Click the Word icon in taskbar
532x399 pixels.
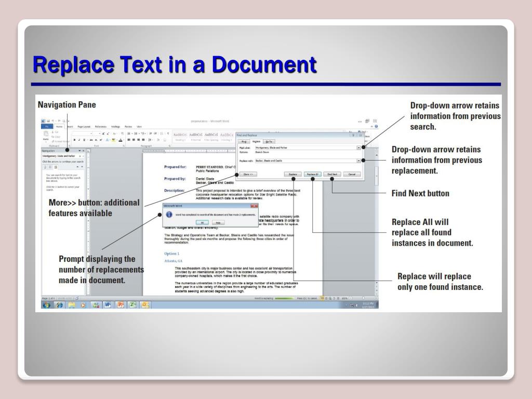point(108,304)
